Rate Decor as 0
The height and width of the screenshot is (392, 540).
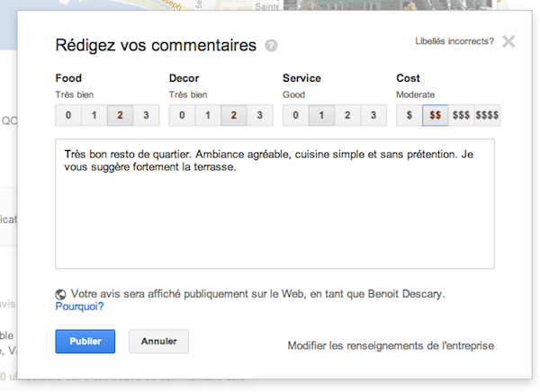click(x=182, y=115)
